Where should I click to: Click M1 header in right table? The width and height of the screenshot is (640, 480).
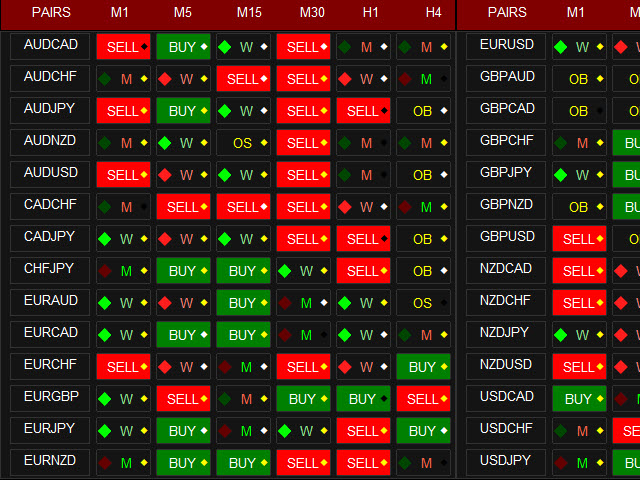[576, 12]
